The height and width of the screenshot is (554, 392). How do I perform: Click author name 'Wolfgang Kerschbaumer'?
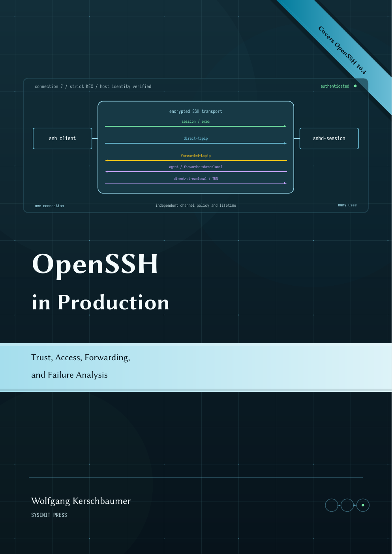click(81, 501)
